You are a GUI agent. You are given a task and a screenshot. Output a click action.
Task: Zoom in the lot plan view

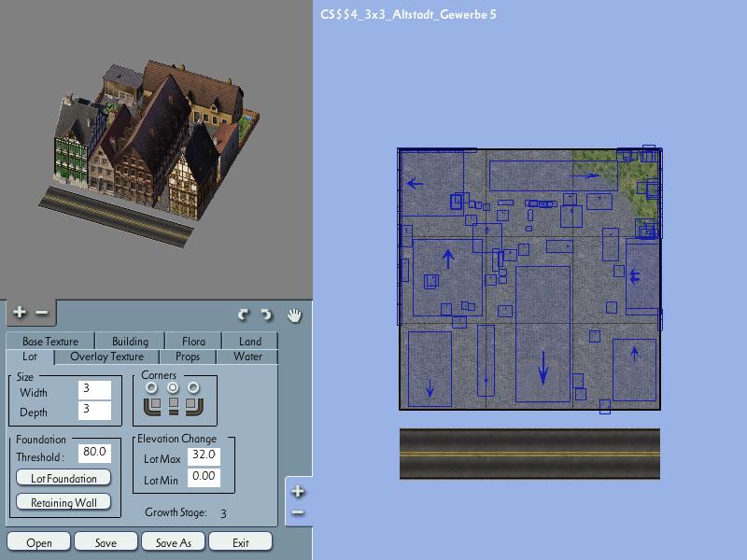click(x=298, y=491)
